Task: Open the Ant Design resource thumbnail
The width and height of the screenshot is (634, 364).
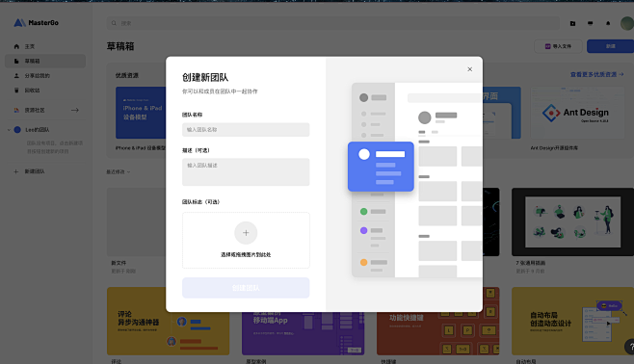Action: click(x=577, y=113)
